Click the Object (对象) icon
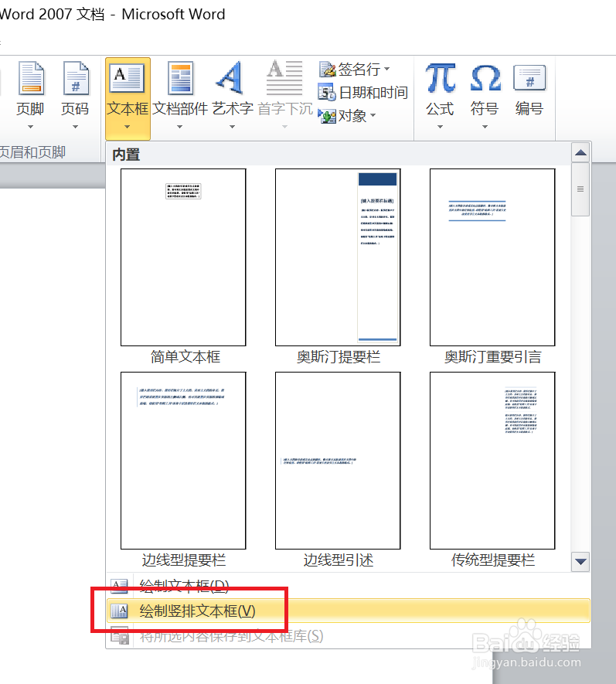Screen dimensions: 616x684 pos(327,116)
